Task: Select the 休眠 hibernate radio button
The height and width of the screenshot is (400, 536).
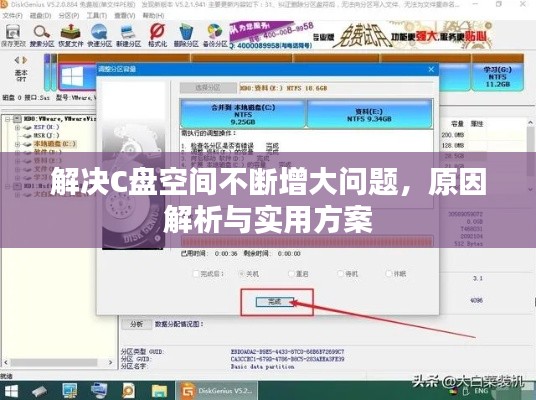Action: click(x=389, y=274)
